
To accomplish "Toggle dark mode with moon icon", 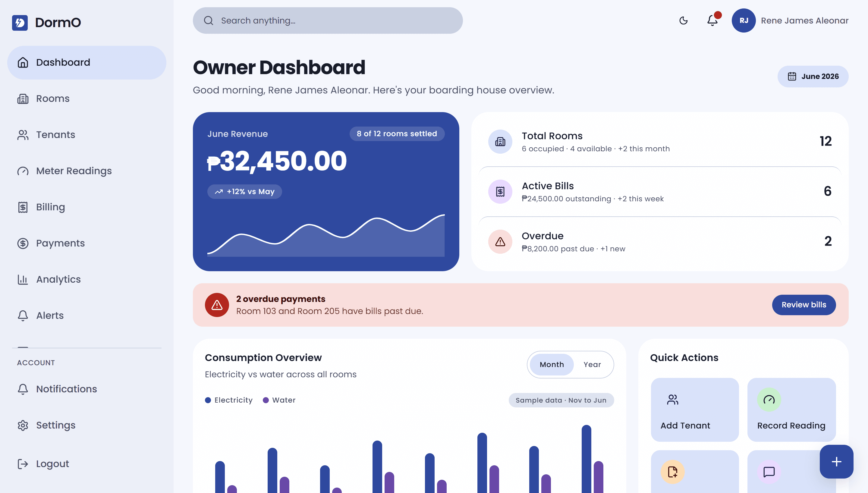I will [684, 21].
